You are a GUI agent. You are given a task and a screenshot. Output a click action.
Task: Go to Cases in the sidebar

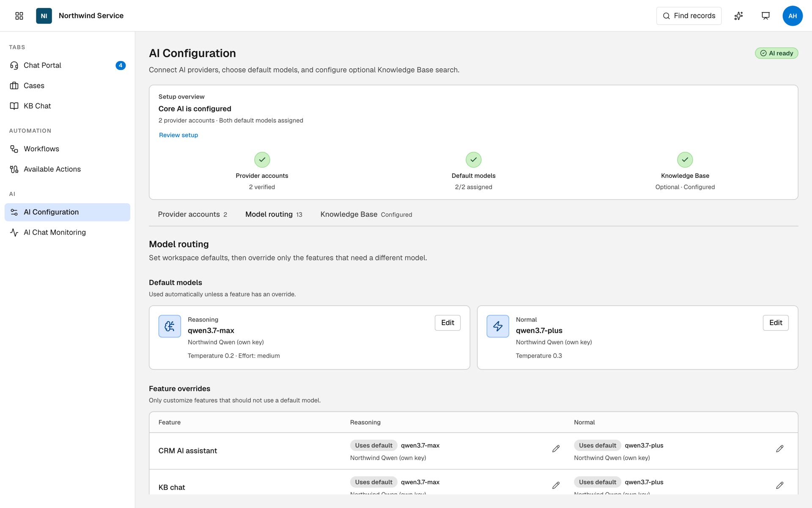[67, 86]
